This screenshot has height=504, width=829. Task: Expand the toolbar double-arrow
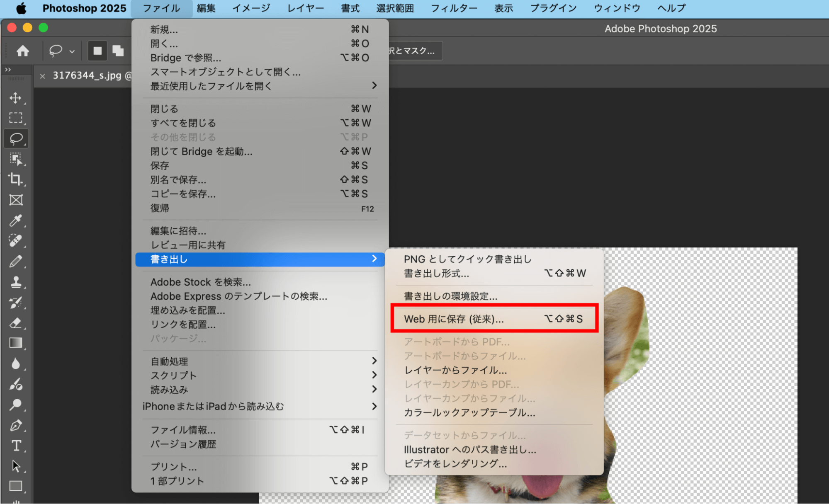[8, 70]
